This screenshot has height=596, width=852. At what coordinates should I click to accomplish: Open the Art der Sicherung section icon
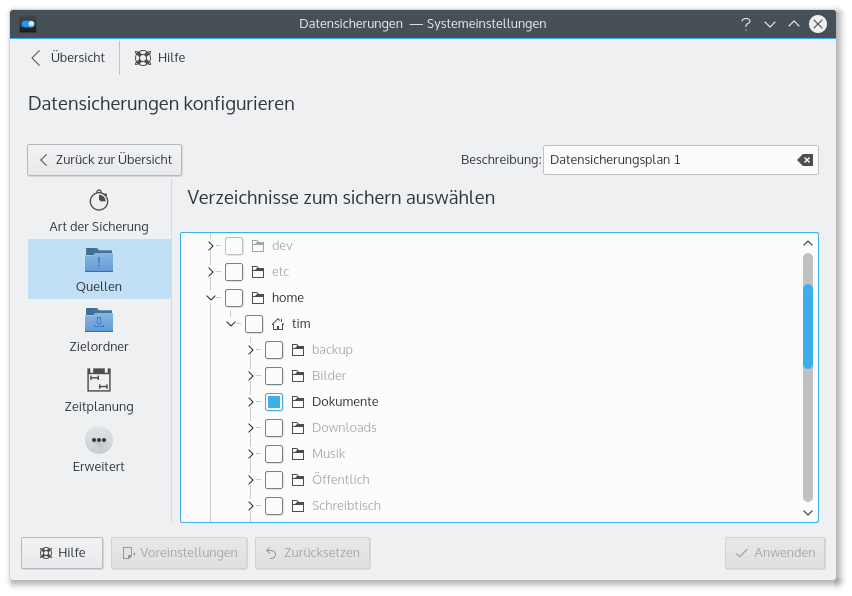[99, 200]
